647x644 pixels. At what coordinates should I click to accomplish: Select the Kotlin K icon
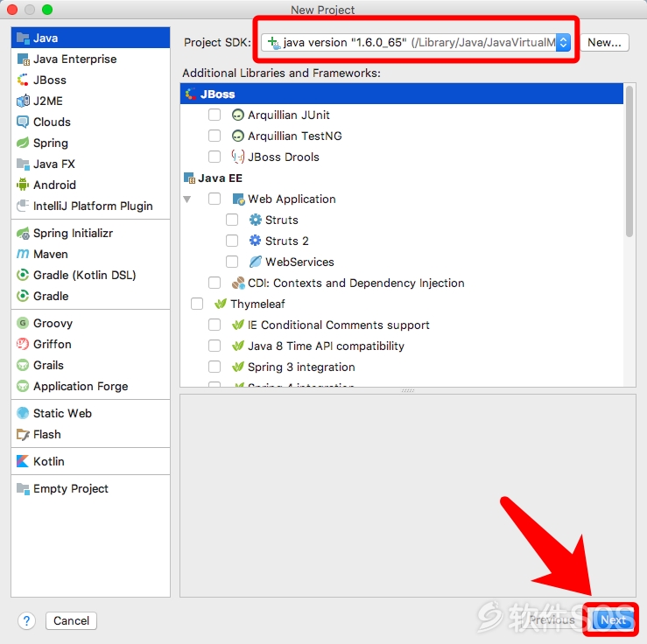[x=23, y=461]
